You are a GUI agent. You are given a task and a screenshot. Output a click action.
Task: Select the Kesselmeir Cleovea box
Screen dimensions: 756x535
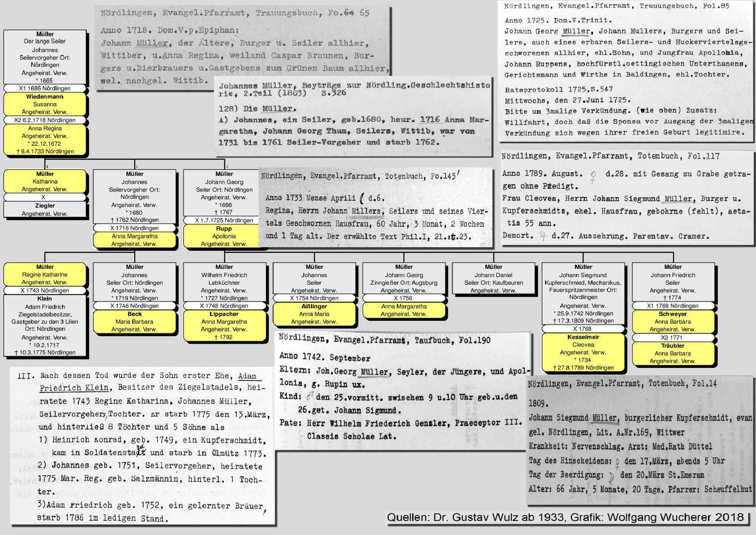[x=583, y=352]
